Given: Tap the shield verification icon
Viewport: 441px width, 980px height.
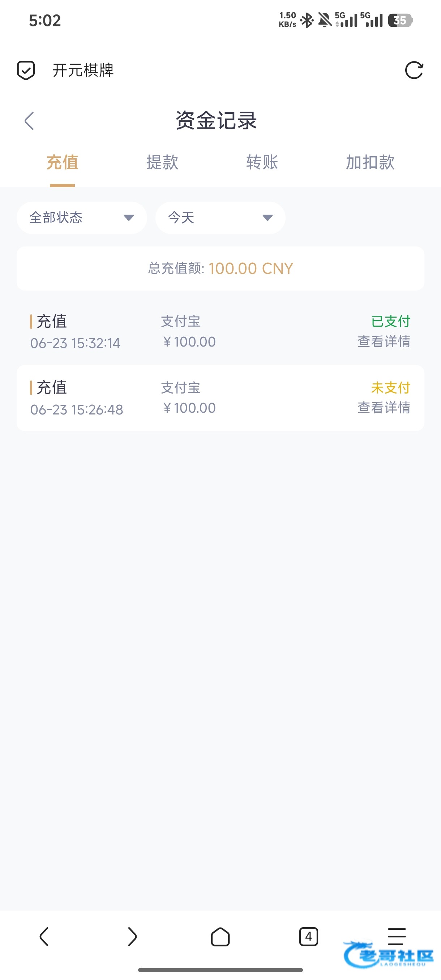Looking at the screenshot, I should [x=26, y=70].
